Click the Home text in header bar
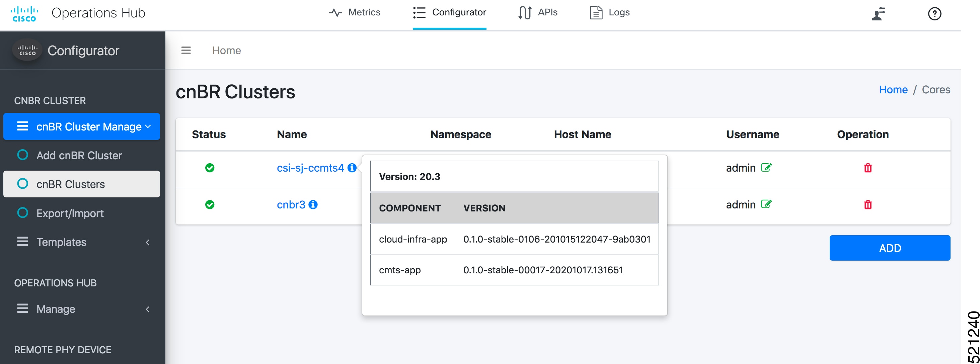Screen dimensions: 980x364 (226, 51)
